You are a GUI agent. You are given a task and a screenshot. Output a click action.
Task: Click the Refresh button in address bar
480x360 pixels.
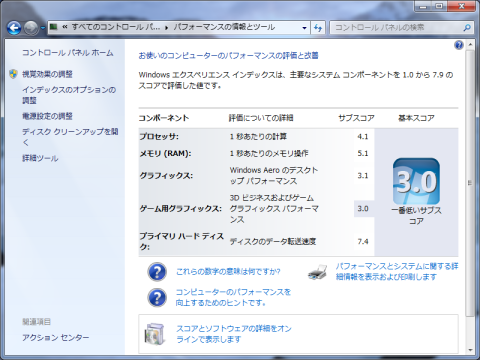(318, 28)
